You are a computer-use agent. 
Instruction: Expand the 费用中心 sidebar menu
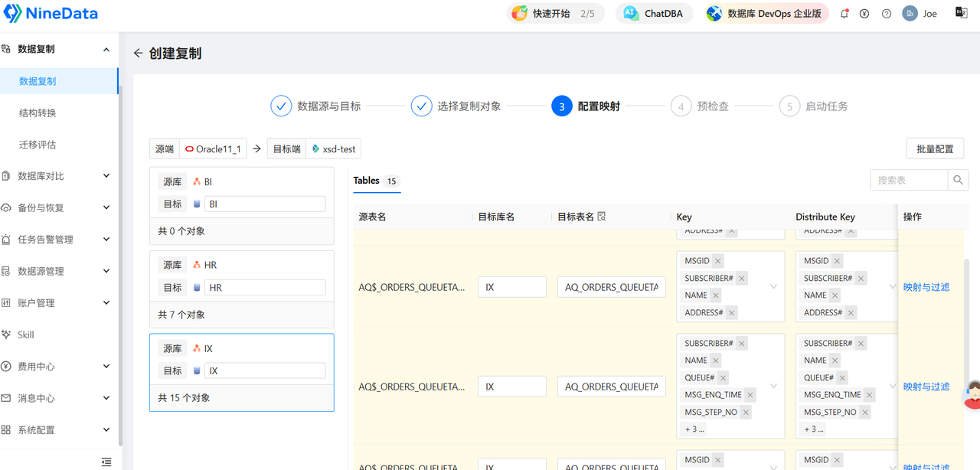(x=59, y=367)
